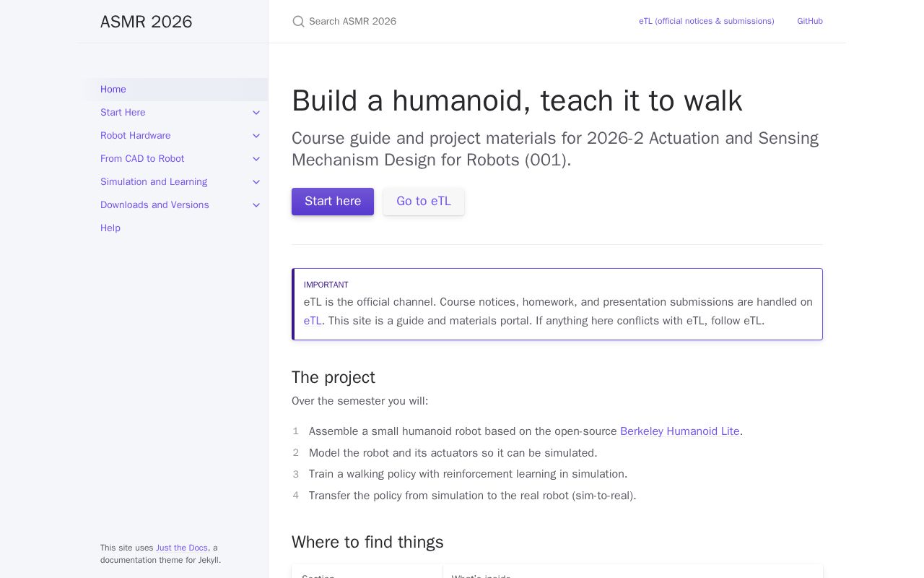Click the Start here button
Image resolution: width=924 pixels, height=578 pixels.
[333, 202]
